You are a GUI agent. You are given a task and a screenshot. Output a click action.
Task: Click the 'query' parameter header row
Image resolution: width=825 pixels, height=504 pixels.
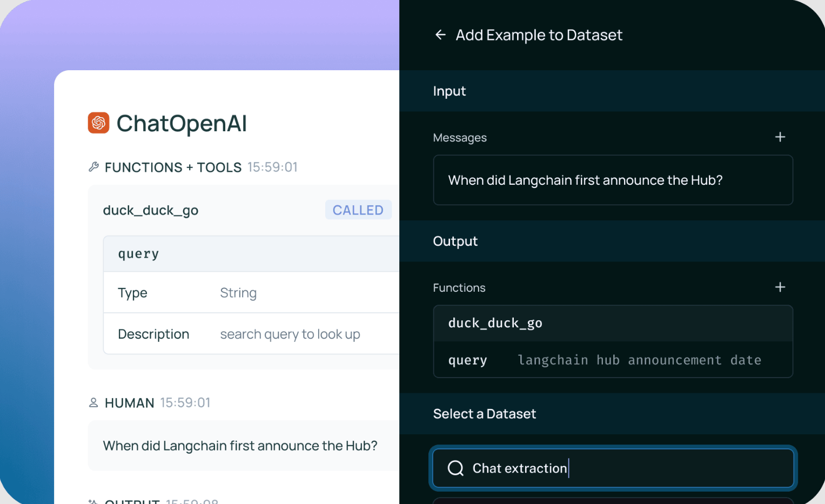(x=251, y=254)
